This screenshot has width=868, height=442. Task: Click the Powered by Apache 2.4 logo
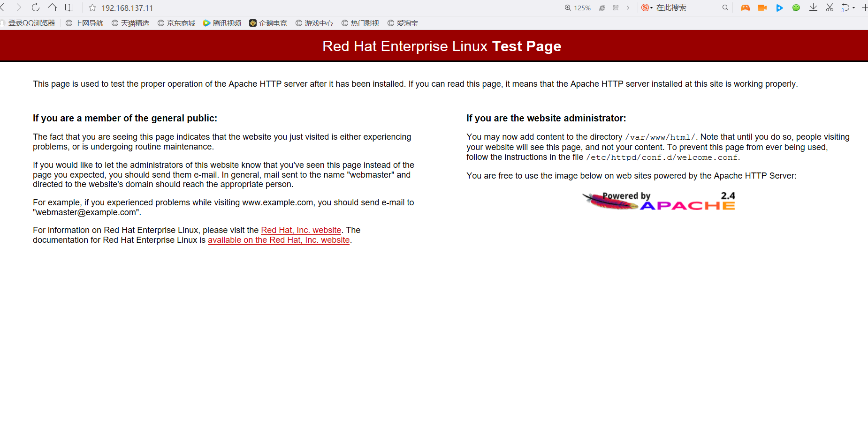[659, 201]
